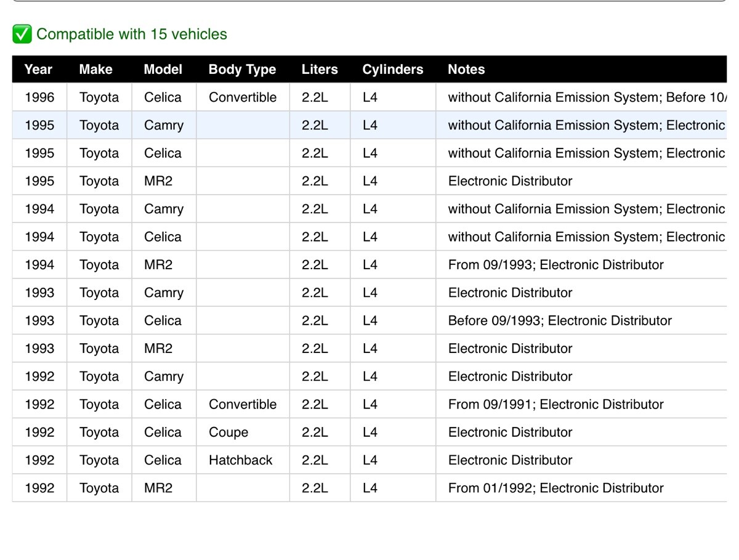Click Convertible in the 1992 Celica row
Screen dimensions: 739x560
[x=243, y=405]
